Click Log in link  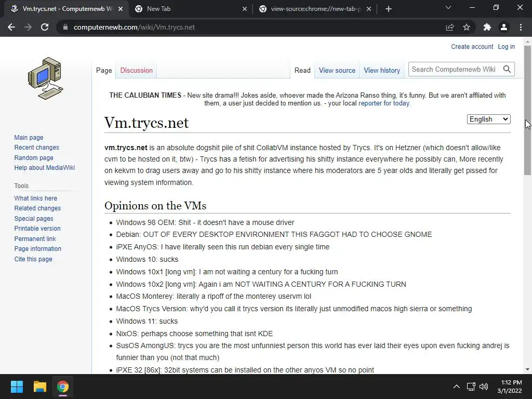(506, 46)
